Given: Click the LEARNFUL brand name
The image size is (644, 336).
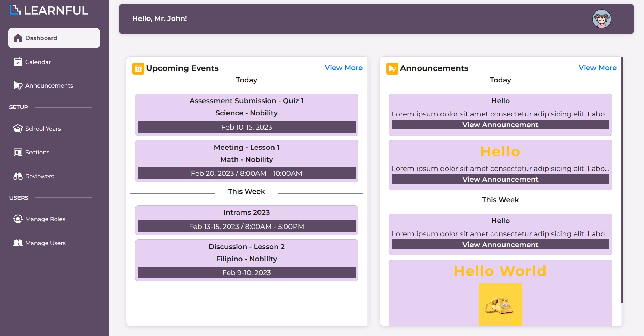Looking at the screenshot, I should 56,10.
